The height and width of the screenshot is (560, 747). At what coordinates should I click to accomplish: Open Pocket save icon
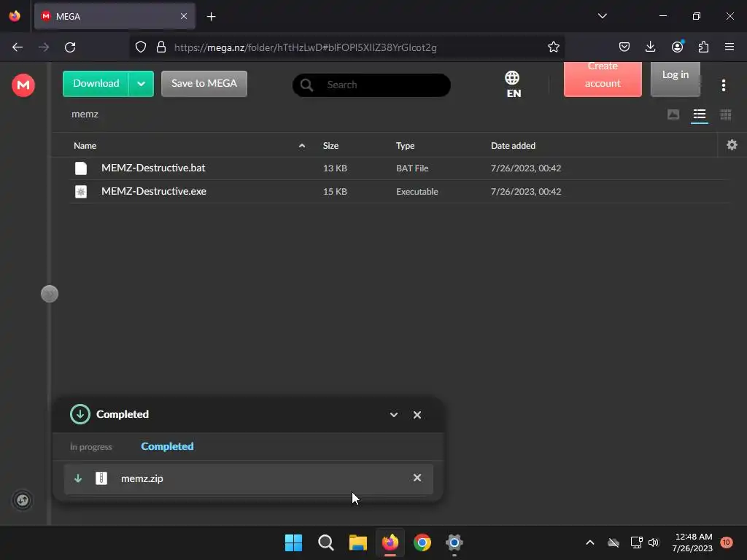624,47
